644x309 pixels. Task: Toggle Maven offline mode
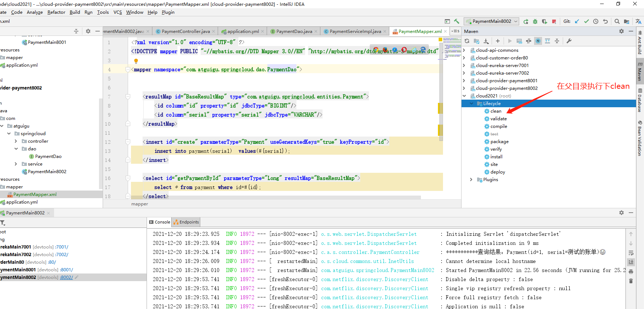click(x=529, y=41)
